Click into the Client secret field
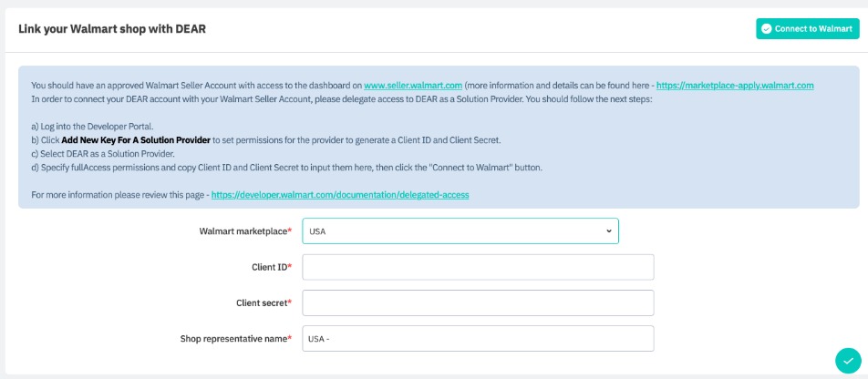 478,302
